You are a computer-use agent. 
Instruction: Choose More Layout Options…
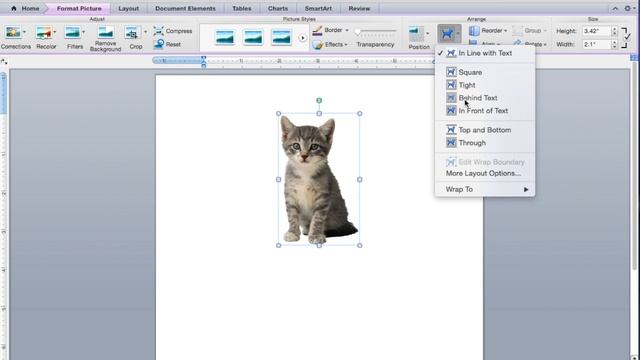point(485,173)
